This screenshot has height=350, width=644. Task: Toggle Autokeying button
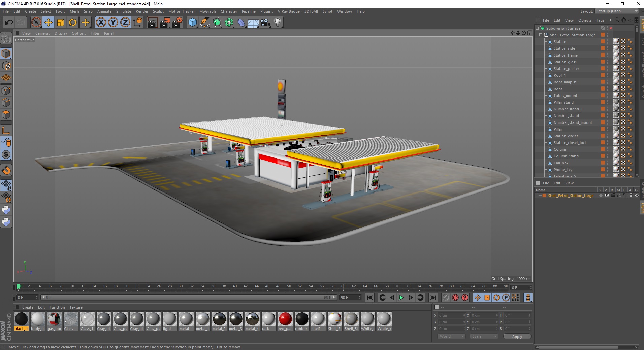click(x=455, y=297)
